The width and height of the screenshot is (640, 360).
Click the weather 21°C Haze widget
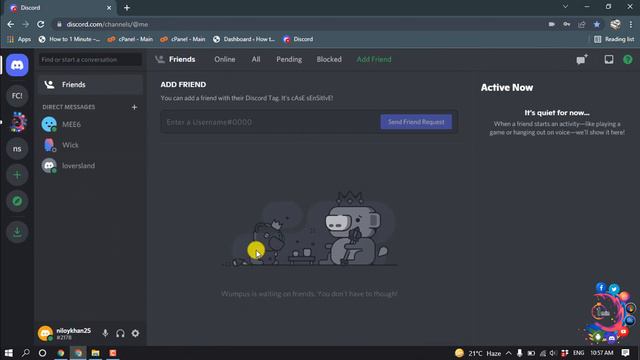pyautogui.click(x=478, y=353)
